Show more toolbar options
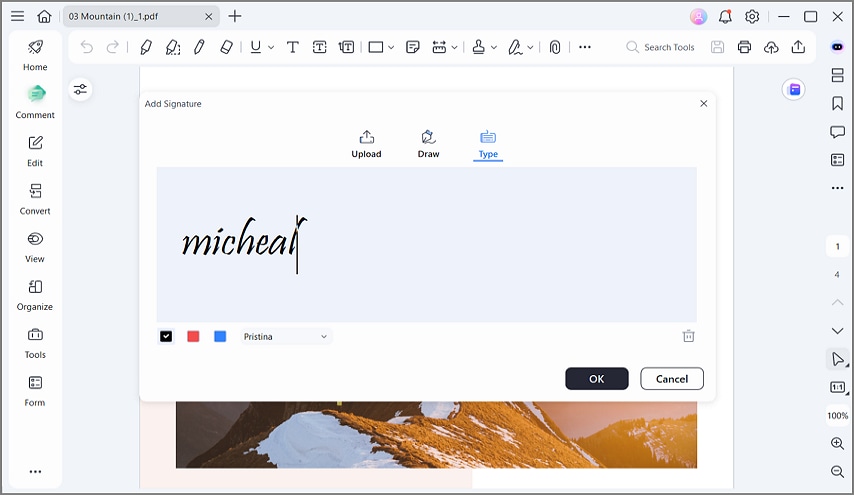 pos(585,47)
